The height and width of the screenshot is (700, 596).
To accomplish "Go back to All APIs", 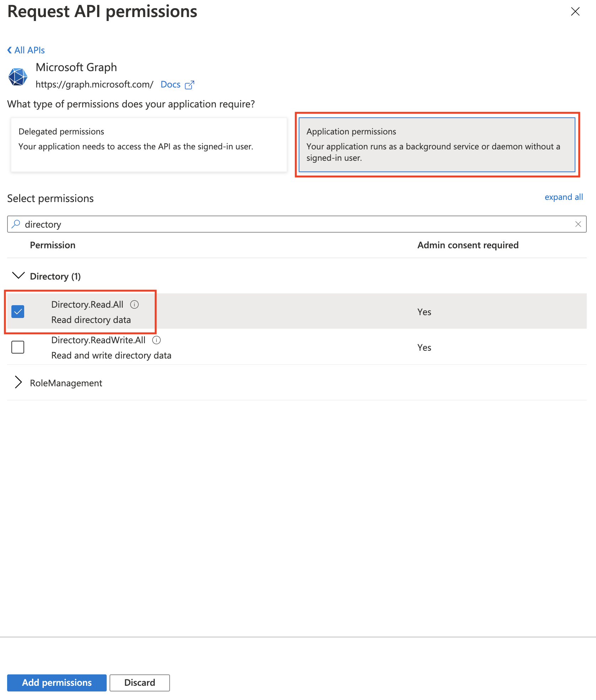I will tap(26, 50).
